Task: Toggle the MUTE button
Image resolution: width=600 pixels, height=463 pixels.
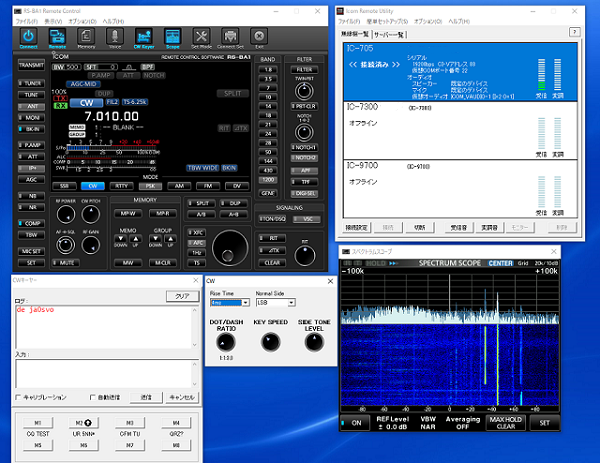Action: [66, 263]
